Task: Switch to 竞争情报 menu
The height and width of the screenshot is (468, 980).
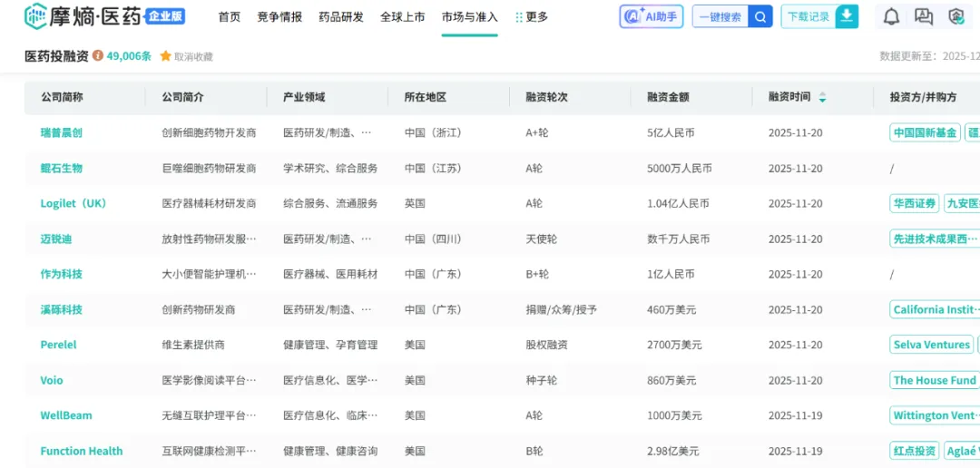Action: [x=279, y=16]
